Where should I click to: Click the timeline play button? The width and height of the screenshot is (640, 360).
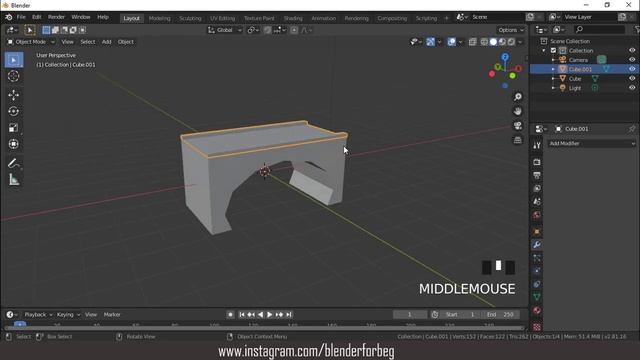[x=270, y=315]
